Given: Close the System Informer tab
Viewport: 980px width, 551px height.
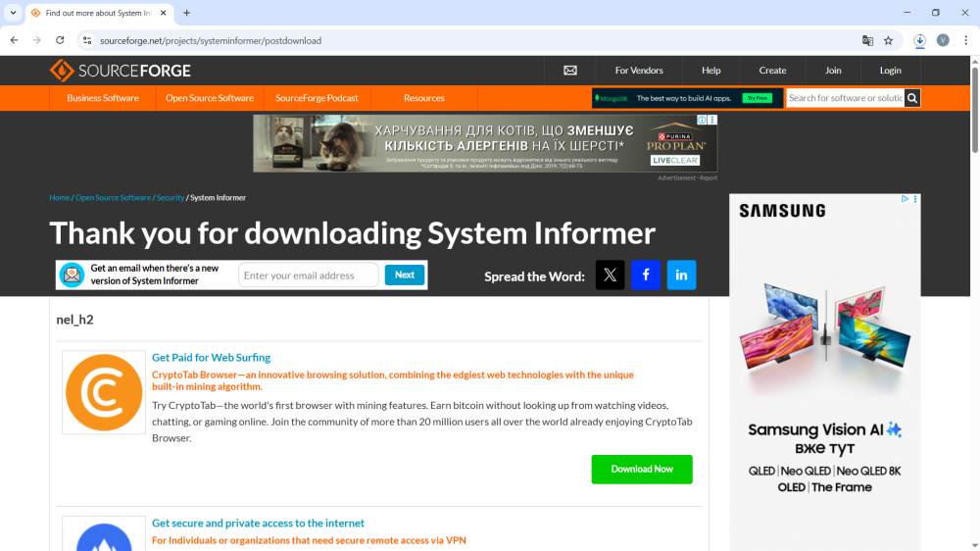Looking at the screenshot, I should [x=163, y=13].
